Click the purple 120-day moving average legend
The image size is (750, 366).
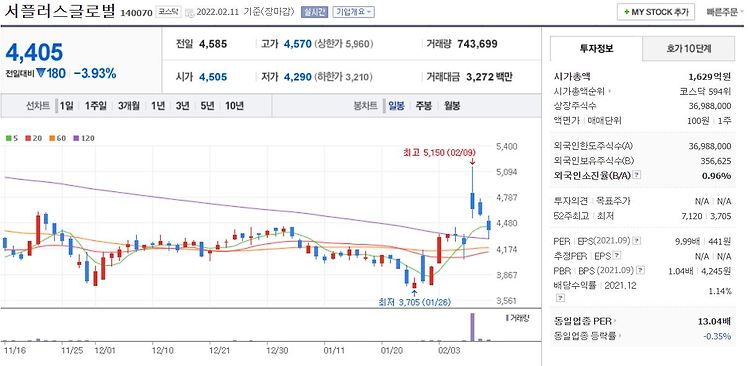pyautogui.click(x=83, y=138)
